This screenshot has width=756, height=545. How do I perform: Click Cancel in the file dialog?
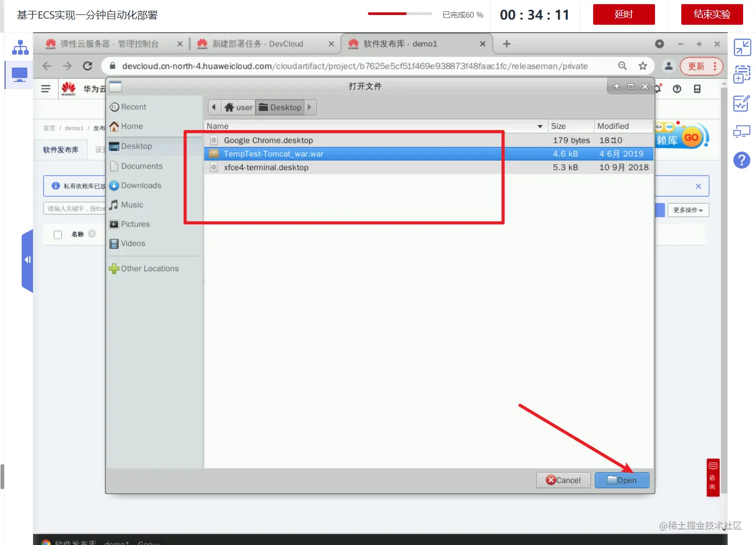[563, 480]
